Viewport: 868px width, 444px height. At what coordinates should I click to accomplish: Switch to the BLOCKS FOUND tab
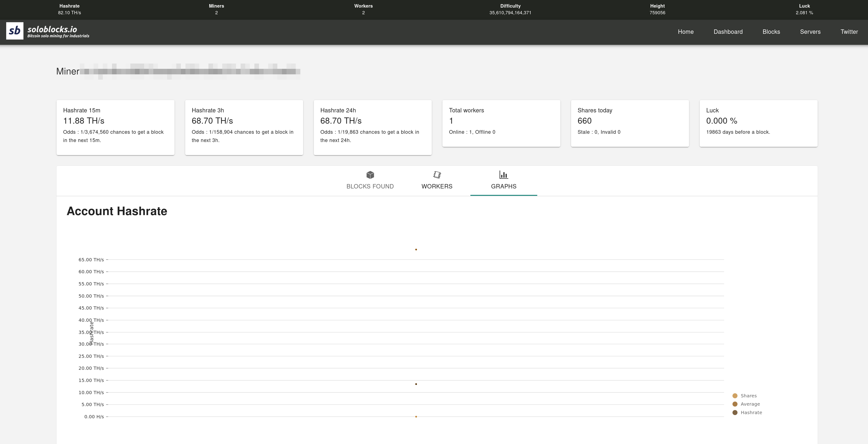(x=370, y=181)
